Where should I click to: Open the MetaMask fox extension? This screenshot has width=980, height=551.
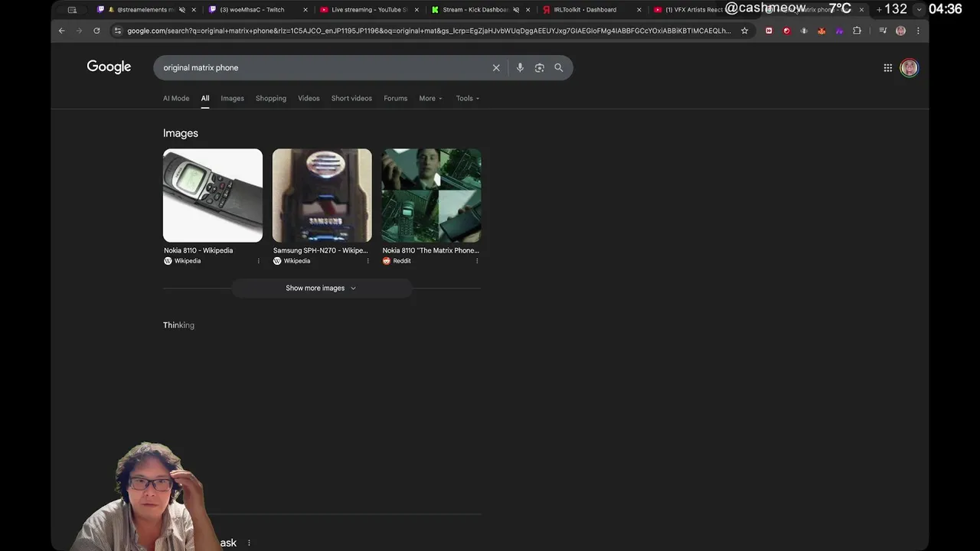(x=822, y=31)
